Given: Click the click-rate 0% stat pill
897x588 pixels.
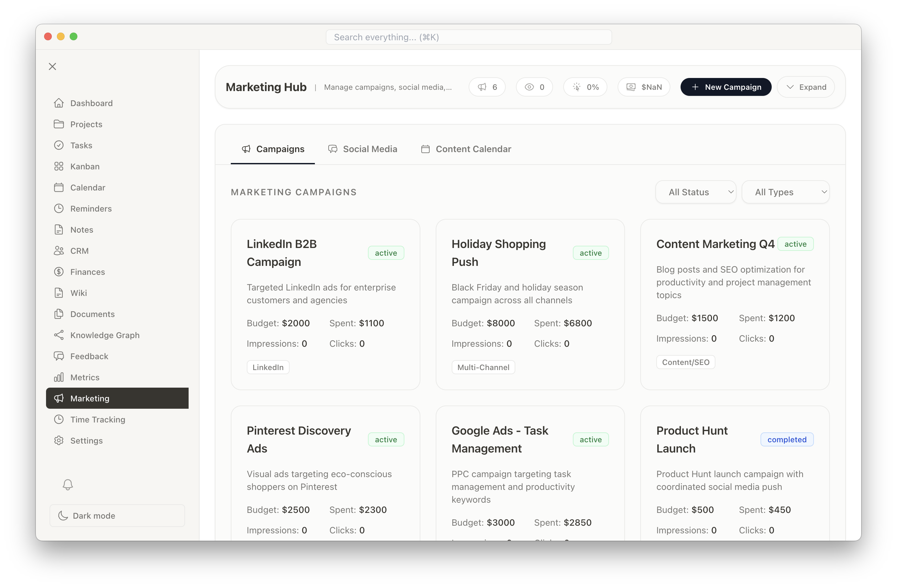Looking at the screenshot, I should (585, 87).
